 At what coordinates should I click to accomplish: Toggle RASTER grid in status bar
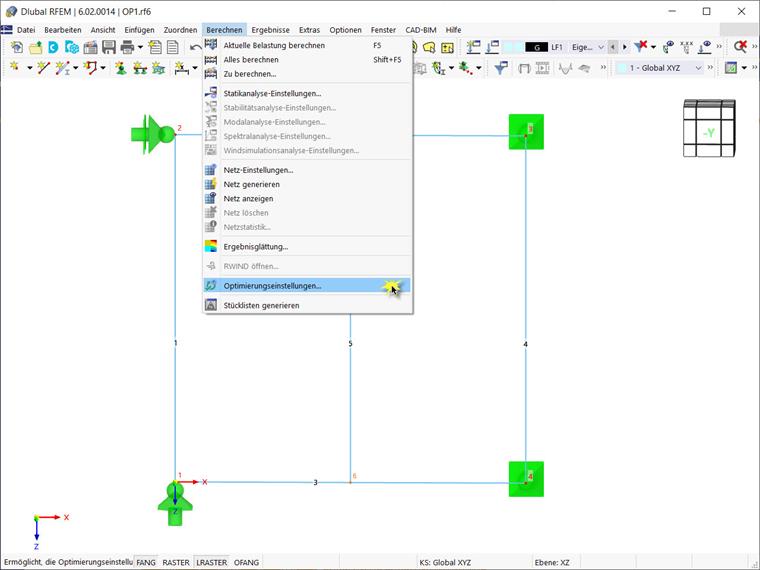coord(175,562)
